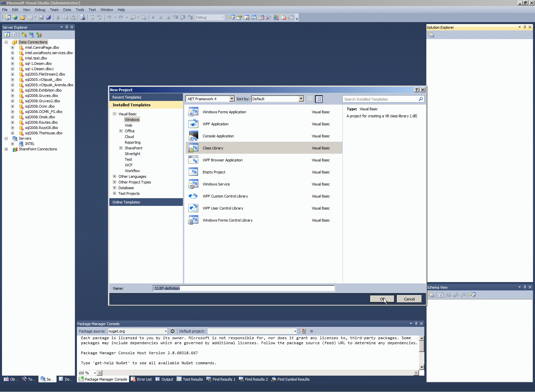Screen dimensions: 535x392
Task: Open Package Manager Console settings gear
Action: coord(173,331)
